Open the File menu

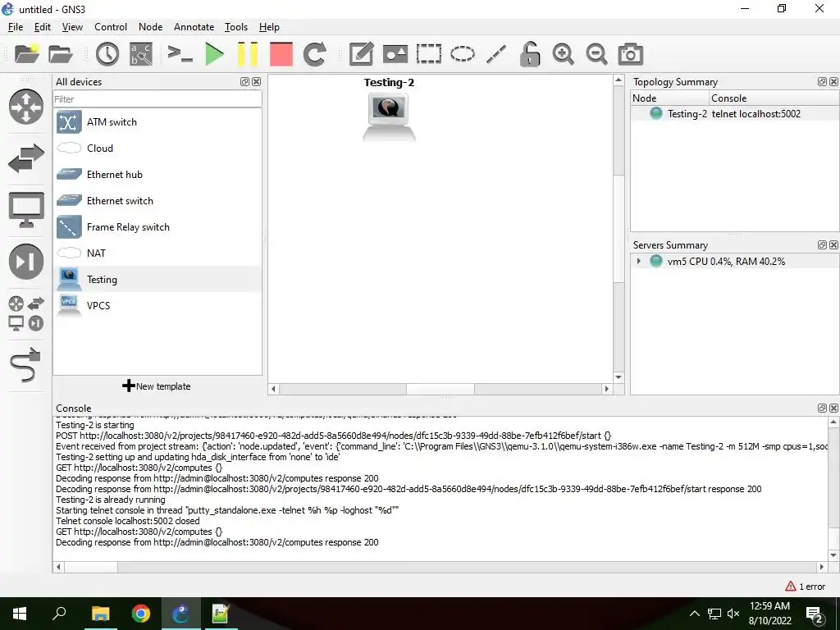pyautogui.click(x=16, y=27)
